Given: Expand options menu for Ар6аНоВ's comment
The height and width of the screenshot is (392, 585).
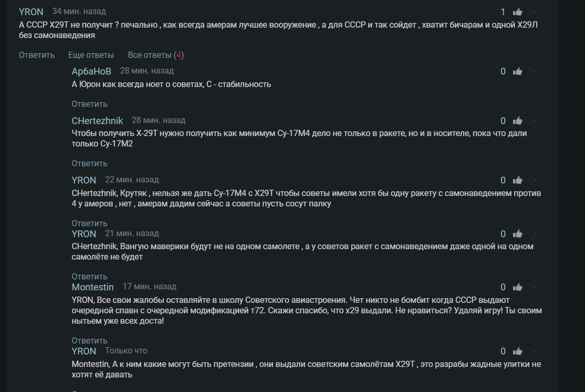Looking at the screenshot, I should click(535, 71).
